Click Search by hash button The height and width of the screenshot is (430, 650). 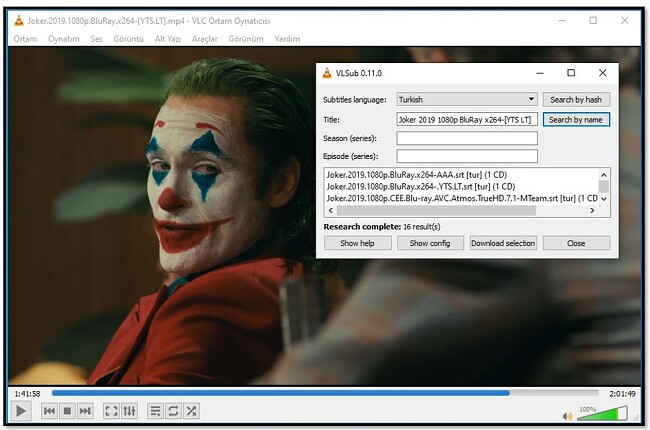pyautogui.click(x=576, y=99)
